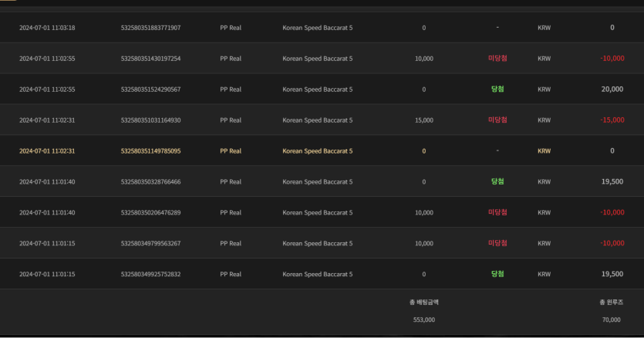Click the timestamp of transaction 532580349925752832
644x338 pixels.
pos(47,274)
